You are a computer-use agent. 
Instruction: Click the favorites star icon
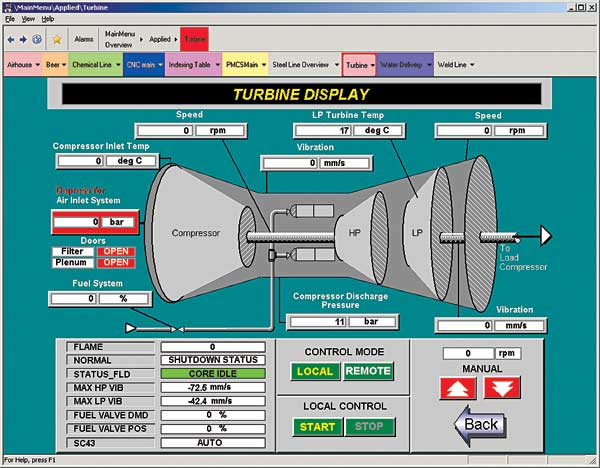pos(57,39)
